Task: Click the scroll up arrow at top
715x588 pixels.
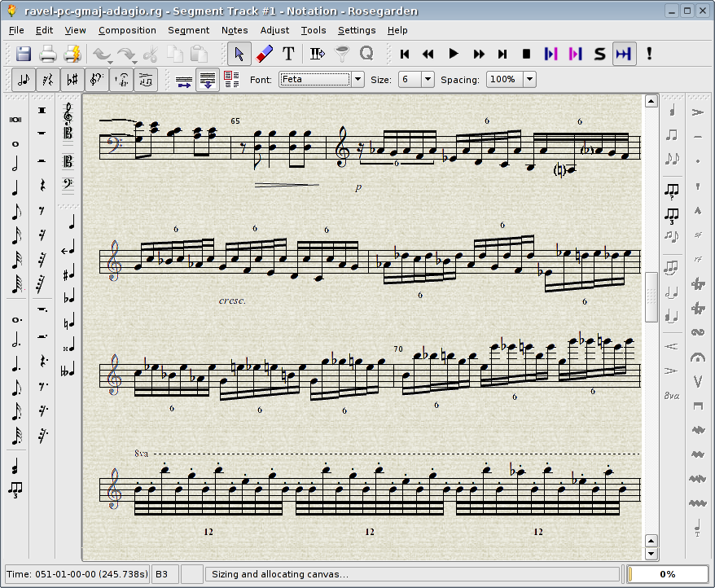Action: click(x=651, y=101)
